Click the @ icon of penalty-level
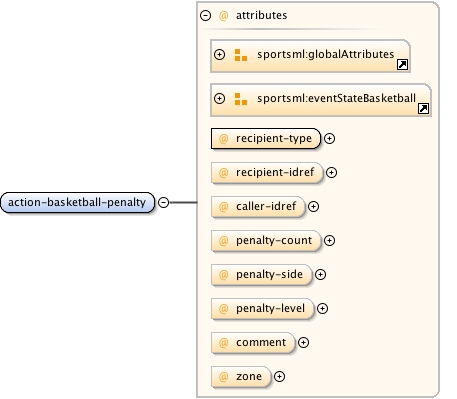 click(224, 309)
